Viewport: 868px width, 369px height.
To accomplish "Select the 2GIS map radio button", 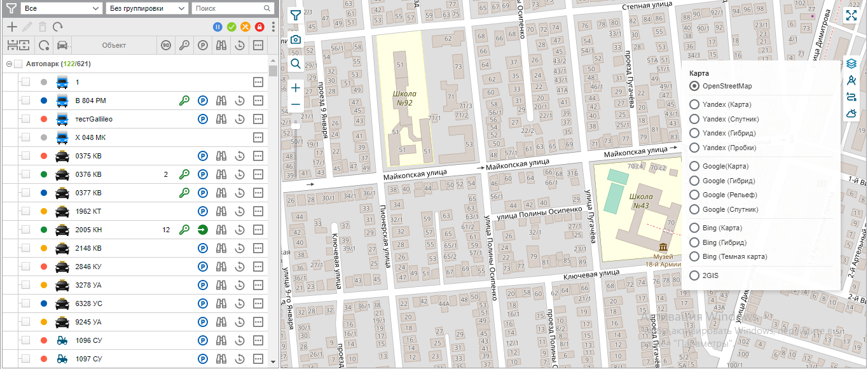I will pos(695,275).
